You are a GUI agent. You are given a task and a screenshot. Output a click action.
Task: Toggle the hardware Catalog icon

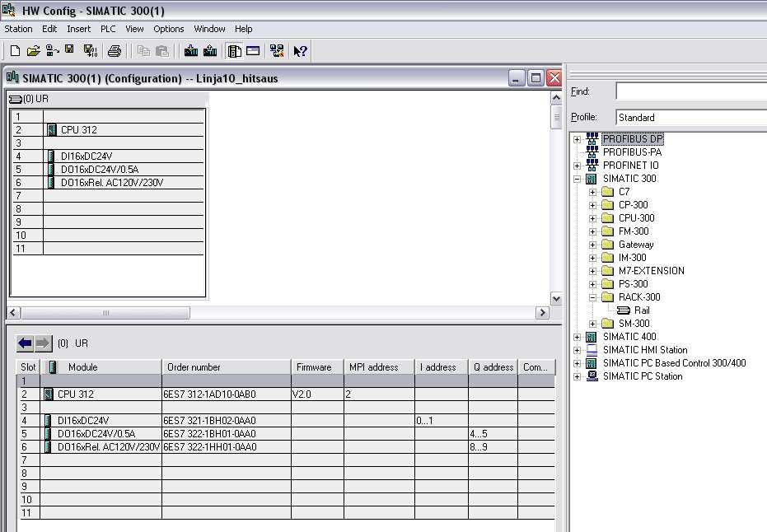coord(234,51)
